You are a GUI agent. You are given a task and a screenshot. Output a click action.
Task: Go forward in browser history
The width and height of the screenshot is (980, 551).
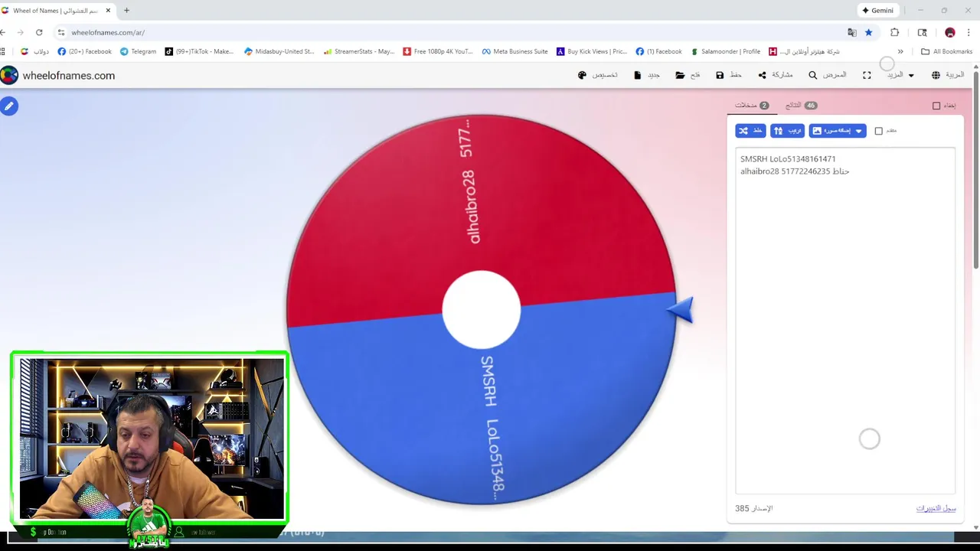point(21,32)
